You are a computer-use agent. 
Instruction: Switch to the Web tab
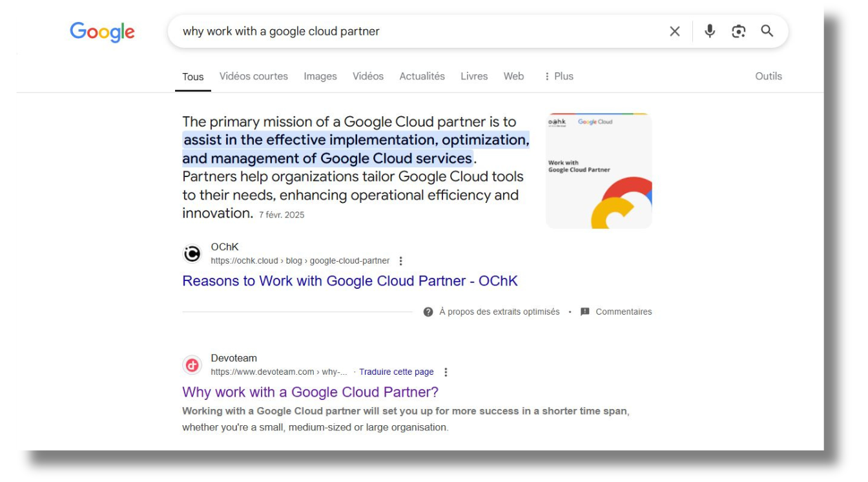click(x=513, y=76)
